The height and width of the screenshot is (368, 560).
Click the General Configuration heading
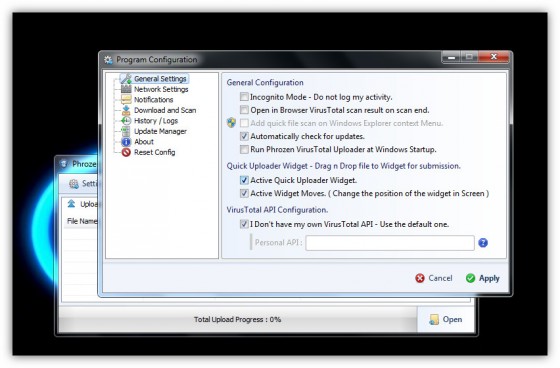265,83
